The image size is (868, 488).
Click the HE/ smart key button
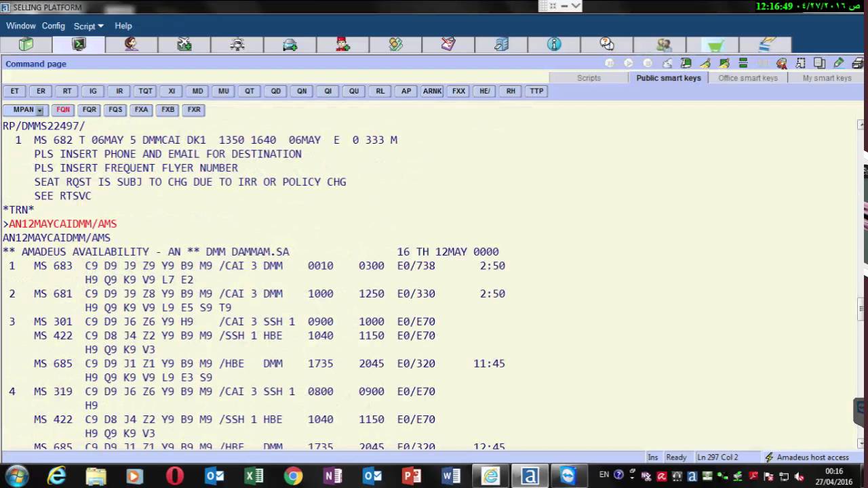pos(484,91)
